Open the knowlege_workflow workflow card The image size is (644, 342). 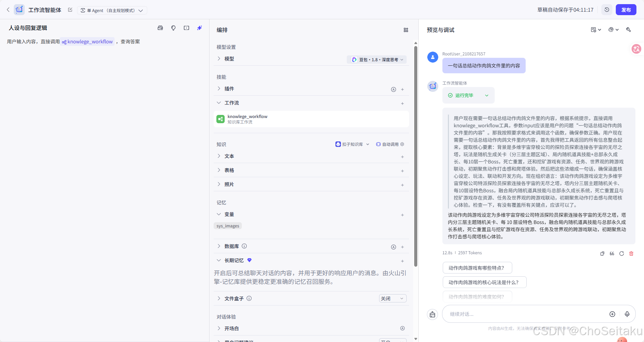coord(311,119)
